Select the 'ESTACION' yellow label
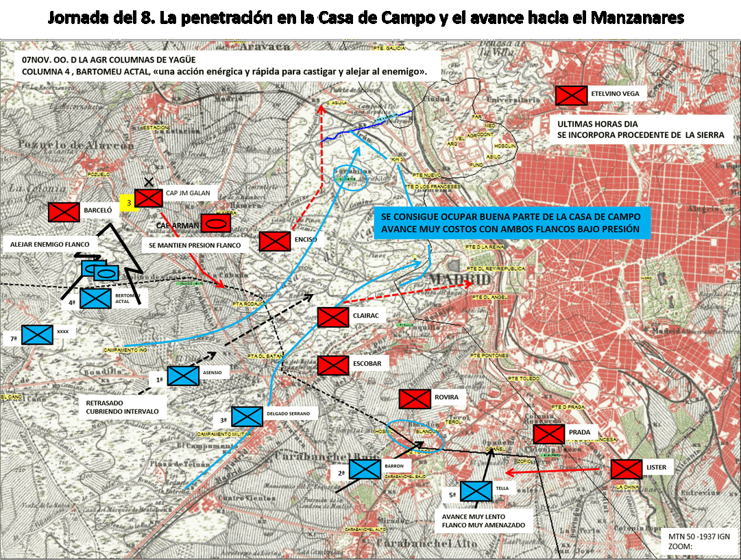The height and width of the screenshot is (560, 741). [x=156, y=128]
